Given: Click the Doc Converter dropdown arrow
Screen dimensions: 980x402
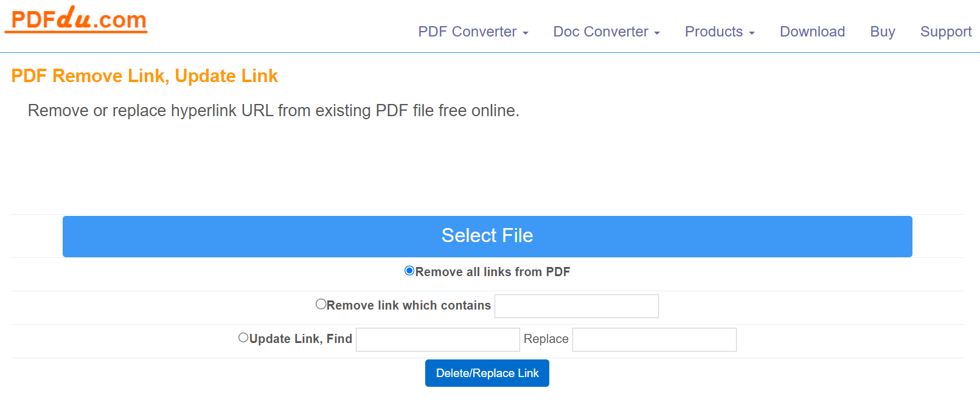Looking at the screenshot, I should pyautogui.click(x=656, y=33).
